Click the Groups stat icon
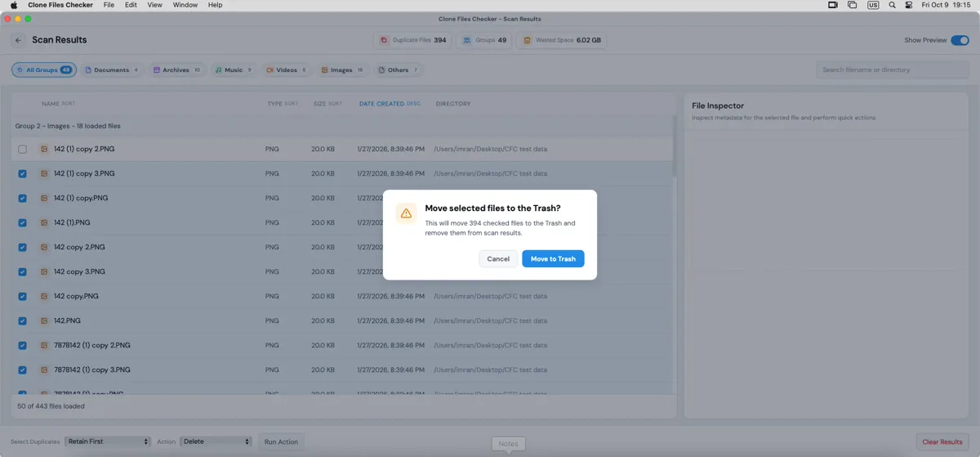980x457 pixels. click(x=467, y=40)
